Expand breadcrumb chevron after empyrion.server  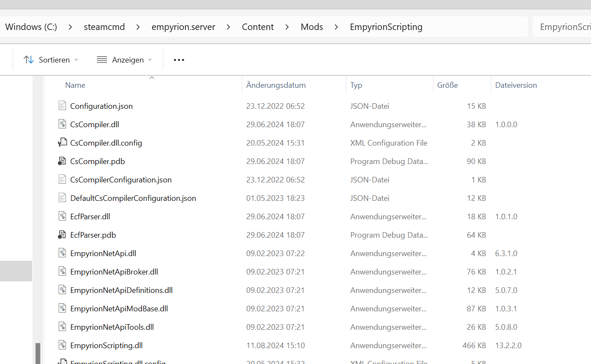(228, 27)
